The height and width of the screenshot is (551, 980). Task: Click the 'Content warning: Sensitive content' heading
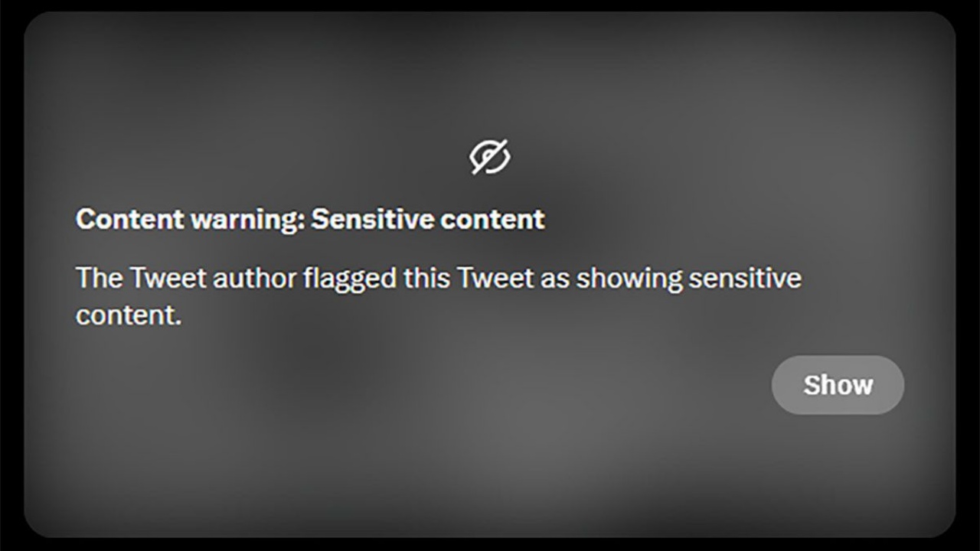pos(310,220)
